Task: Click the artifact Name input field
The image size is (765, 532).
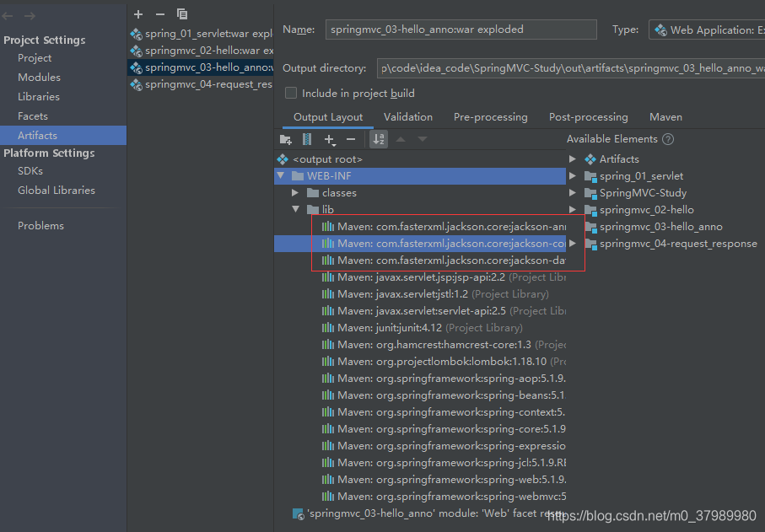Action: tap(461, 30)
